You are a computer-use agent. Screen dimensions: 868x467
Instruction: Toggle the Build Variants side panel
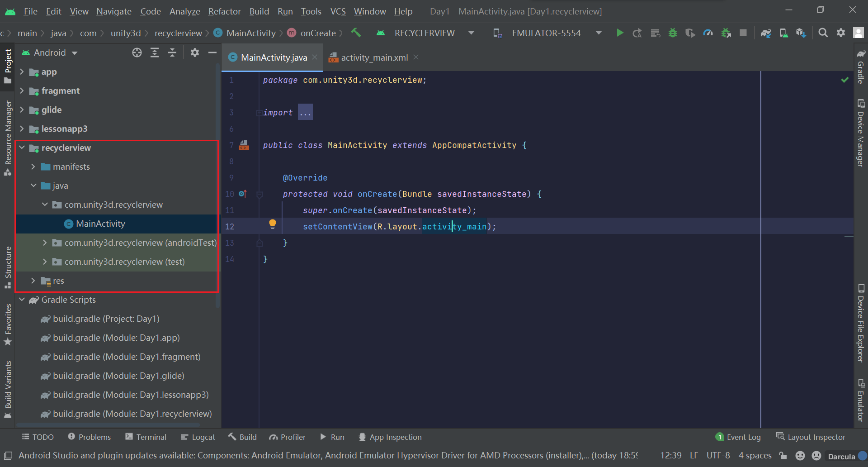tap(8, 390)
